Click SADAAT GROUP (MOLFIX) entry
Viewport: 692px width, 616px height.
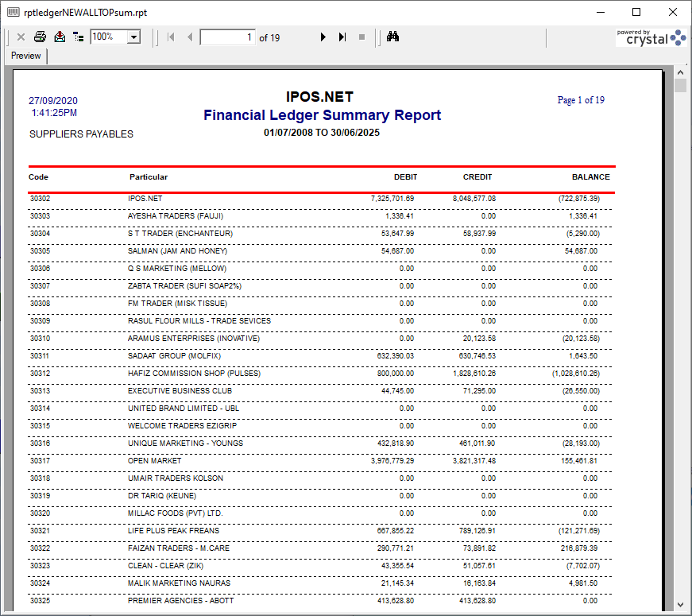click(174, 356)
